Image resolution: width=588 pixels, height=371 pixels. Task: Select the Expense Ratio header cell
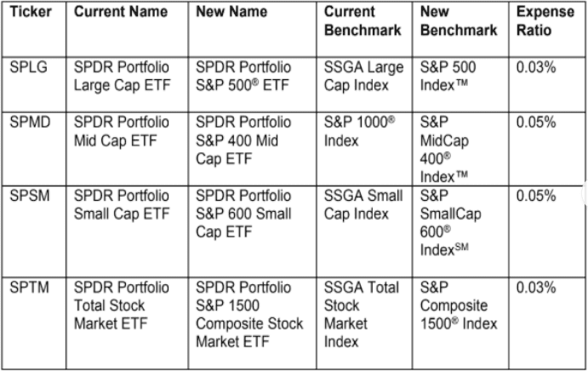pyautogui.click(x=547, y=29)
